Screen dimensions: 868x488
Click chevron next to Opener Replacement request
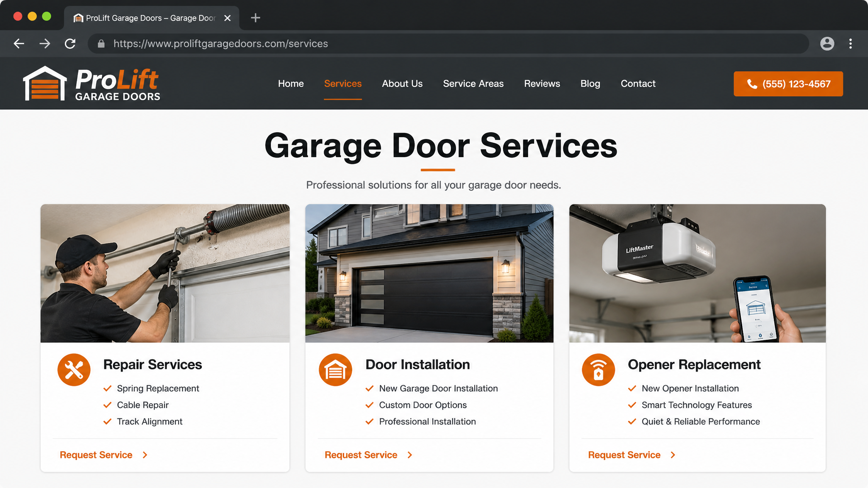(x=673, y=455)
